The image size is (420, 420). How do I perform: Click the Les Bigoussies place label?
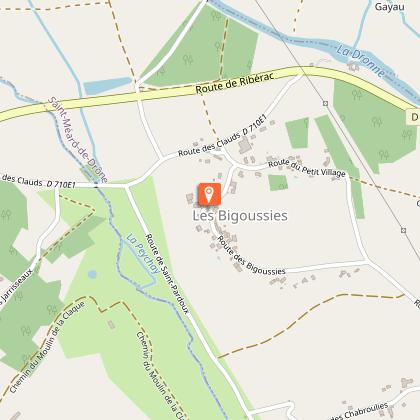tap(240, 216)
